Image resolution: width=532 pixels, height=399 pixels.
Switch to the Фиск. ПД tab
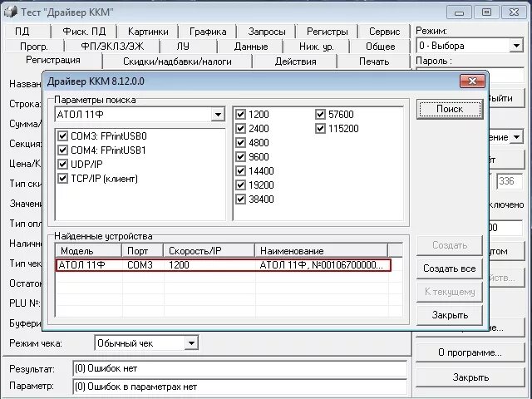click(x=84, y=32)
